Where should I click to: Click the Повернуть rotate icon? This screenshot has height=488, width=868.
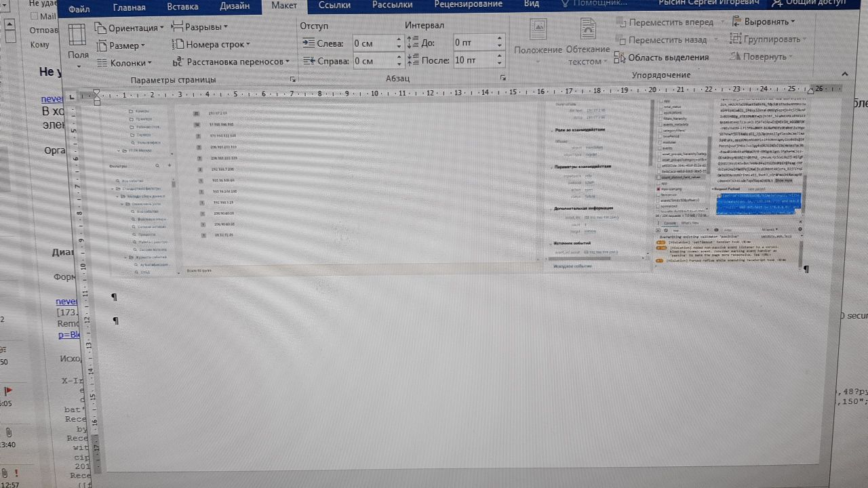[x=736, y=57]
